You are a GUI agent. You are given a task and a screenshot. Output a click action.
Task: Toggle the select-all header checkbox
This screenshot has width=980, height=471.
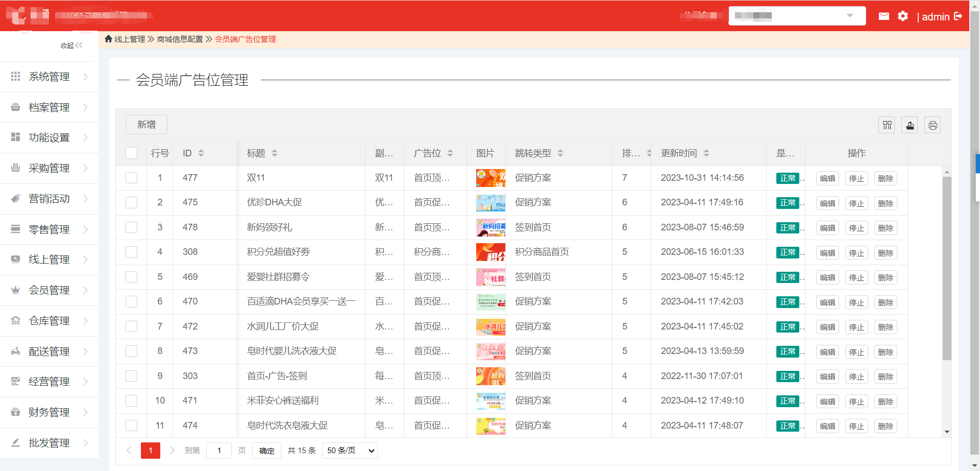(x=132, y=153)
